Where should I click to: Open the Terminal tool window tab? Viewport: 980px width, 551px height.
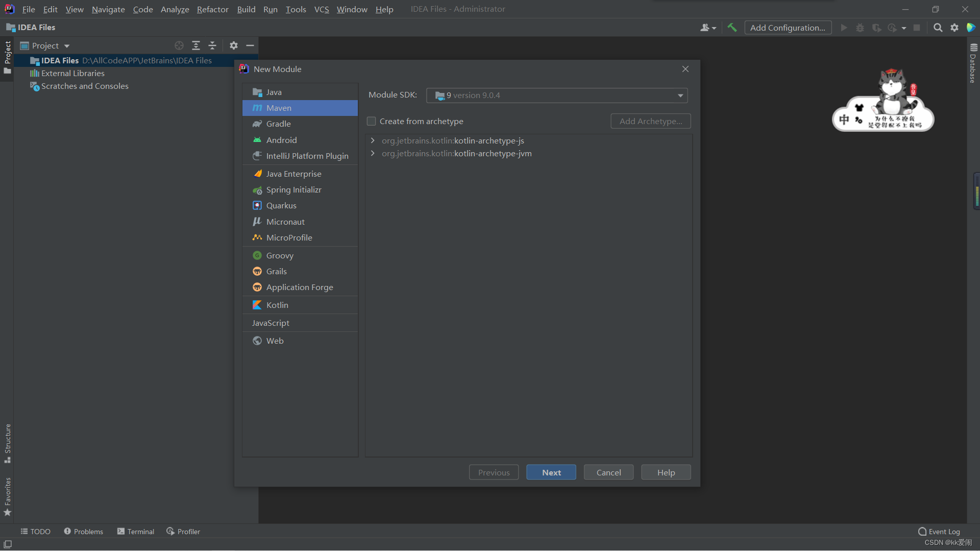[x=135, y=531]
